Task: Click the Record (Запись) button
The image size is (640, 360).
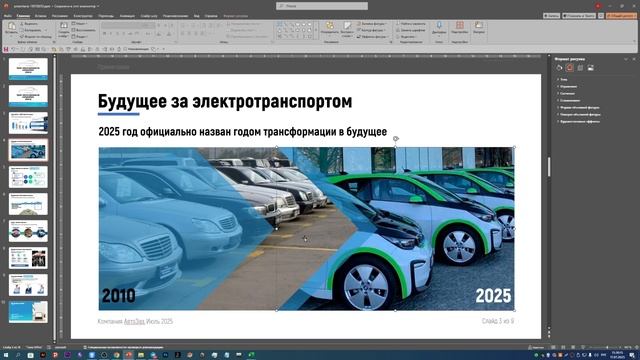Action: tap(551, 16)
